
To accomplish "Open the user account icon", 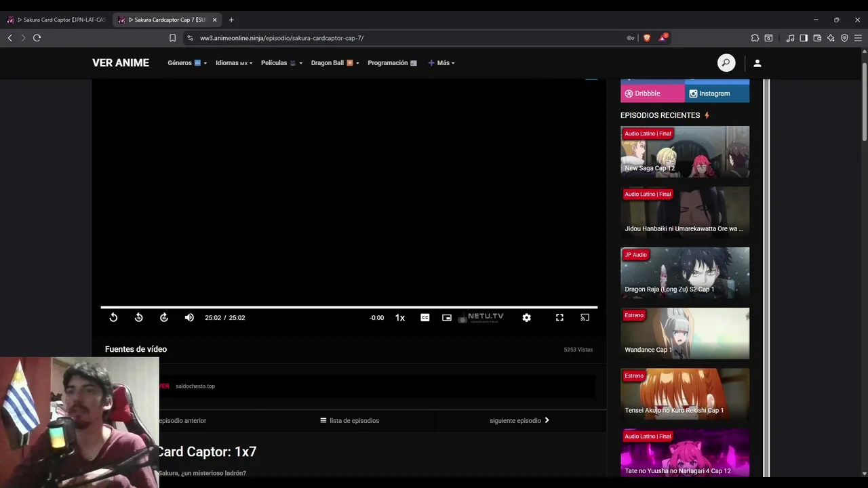I will [757, 63].
